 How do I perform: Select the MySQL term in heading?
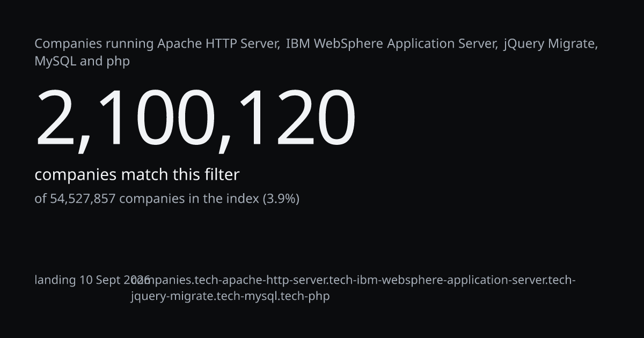click(x=55, y=61)
